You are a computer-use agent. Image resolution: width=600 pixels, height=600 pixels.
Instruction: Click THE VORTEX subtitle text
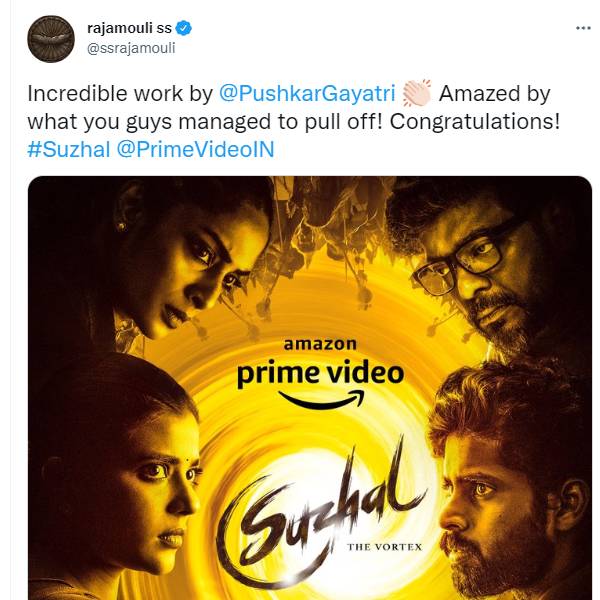(x=385, y=547)
